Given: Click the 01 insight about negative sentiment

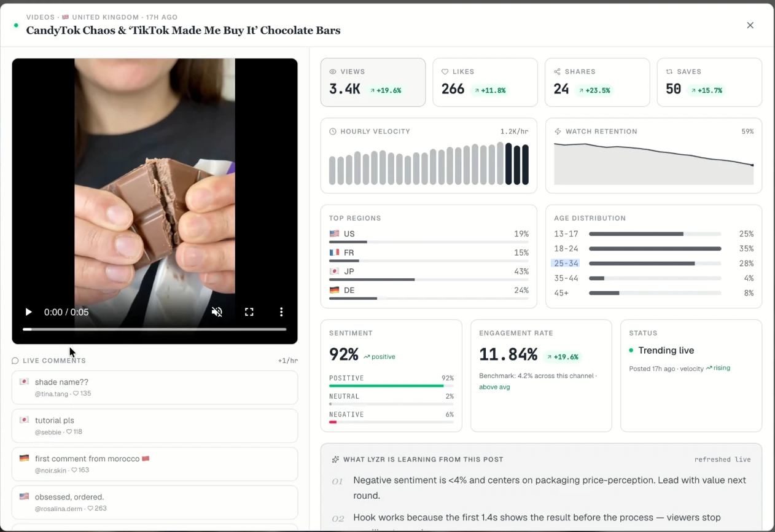Looking at the screenshot, I should click(540, 488).
